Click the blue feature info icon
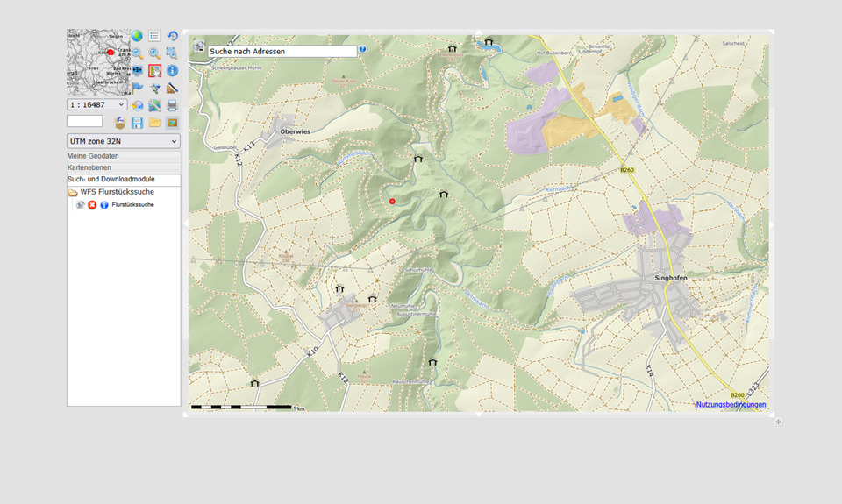This screenshot has height=504, width=842. [172, 70]
